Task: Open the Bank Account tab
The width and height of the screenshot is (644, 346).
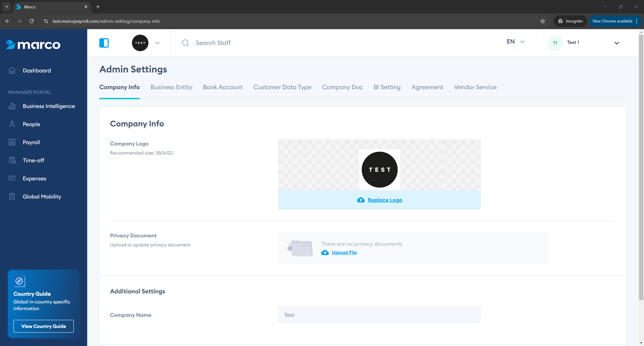Action: [223, 87]
